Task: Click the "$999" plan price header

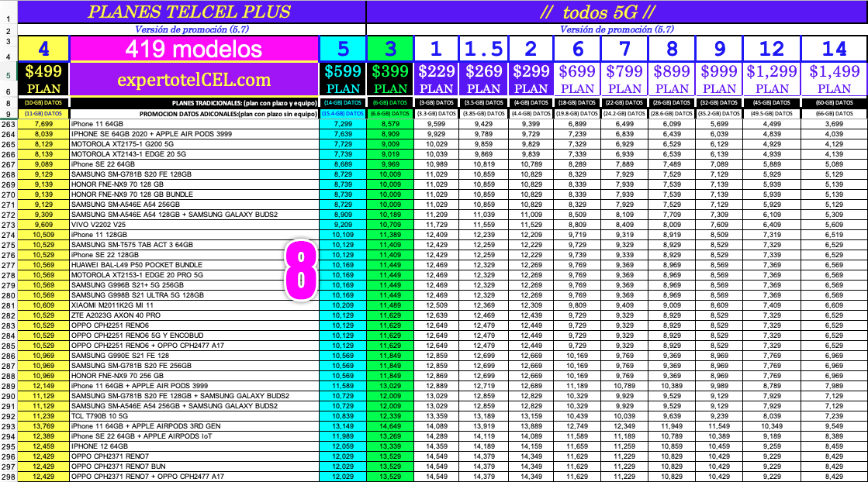Action: [719, 71]
